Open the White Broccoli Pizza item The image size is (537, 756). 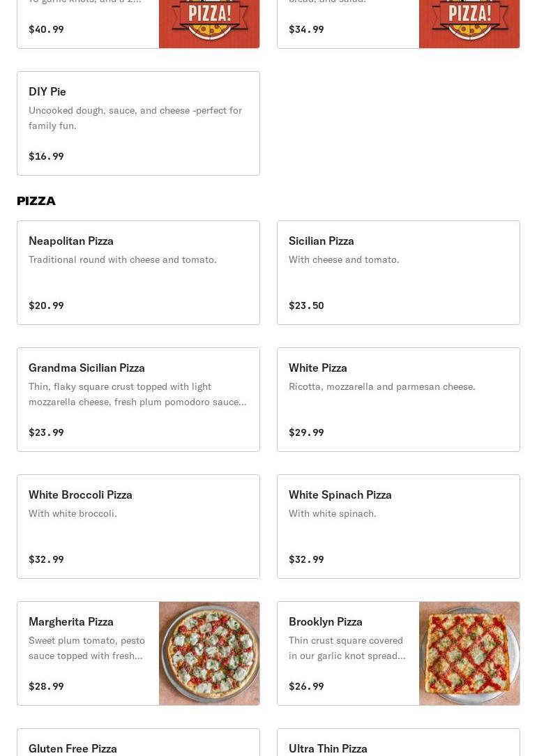[x=138, y=527]
